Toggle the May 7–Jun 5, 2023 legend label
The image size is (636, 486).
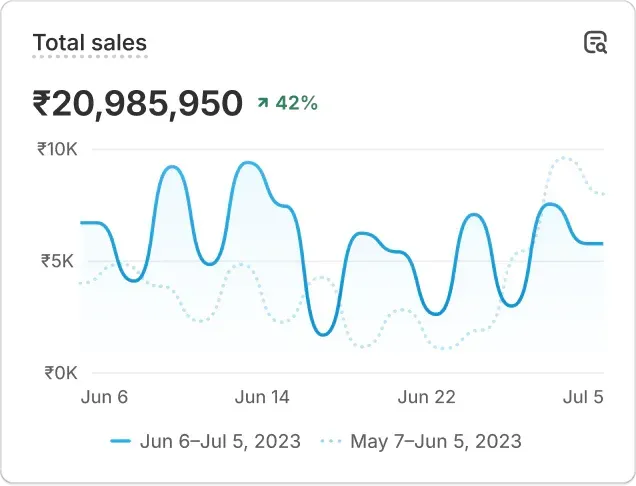click(435, 440)
